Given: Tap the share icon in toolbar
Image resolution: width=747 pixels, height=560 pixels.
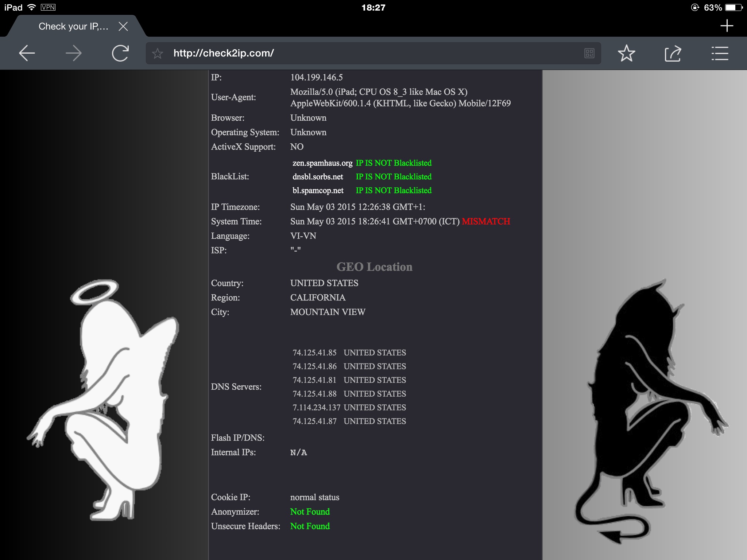Looking at the screenshot, I should (673, 53).
